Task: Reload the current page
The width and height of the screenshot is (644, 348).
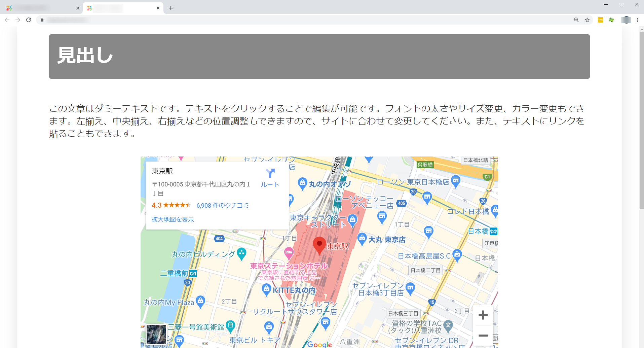Action: 29,20
